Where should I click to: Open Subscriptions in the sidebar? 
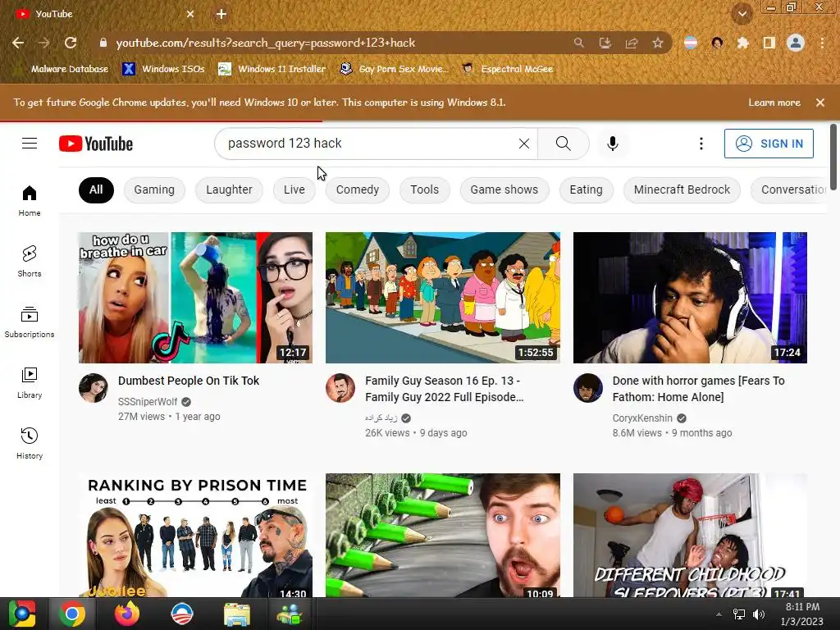coord(30,322)
